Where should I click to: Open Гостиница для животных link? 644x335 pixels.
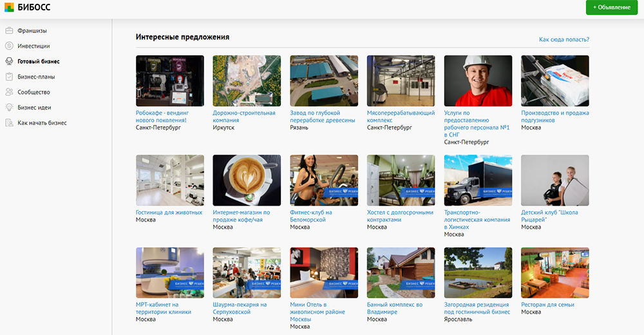[169, 213]
